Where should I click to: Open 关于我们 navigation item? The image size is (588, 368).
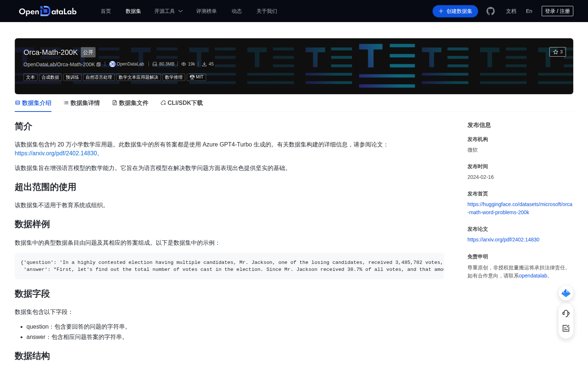[267, 11]
